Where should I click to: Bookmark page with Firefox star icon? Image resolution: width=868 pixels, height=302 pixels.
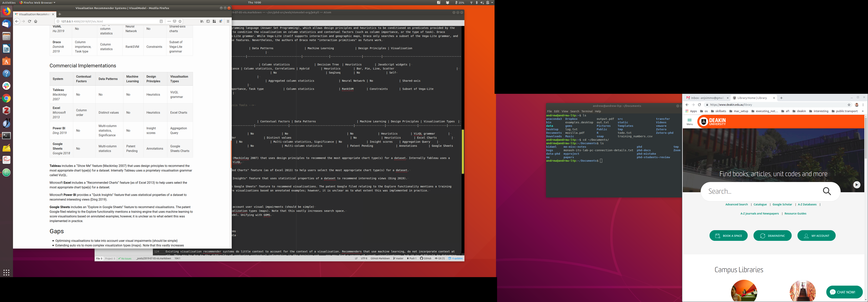pos(180,21)
